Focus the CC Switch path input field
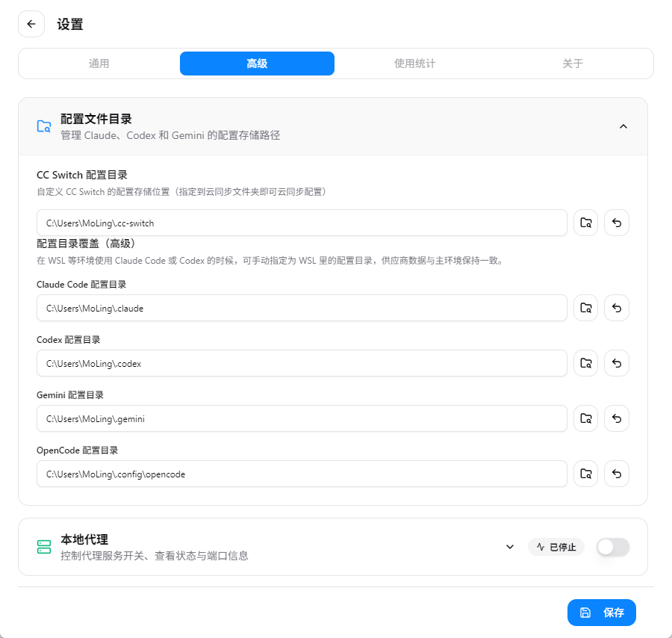Viewport: 672px width, 638px height. click(x=302, y=223)
